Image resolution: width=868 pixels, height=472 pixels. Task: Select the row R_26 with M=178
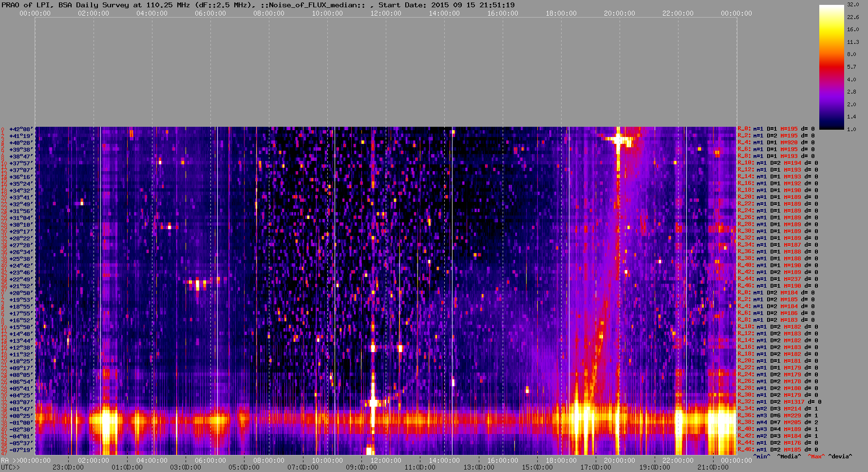tap(778, 381)
